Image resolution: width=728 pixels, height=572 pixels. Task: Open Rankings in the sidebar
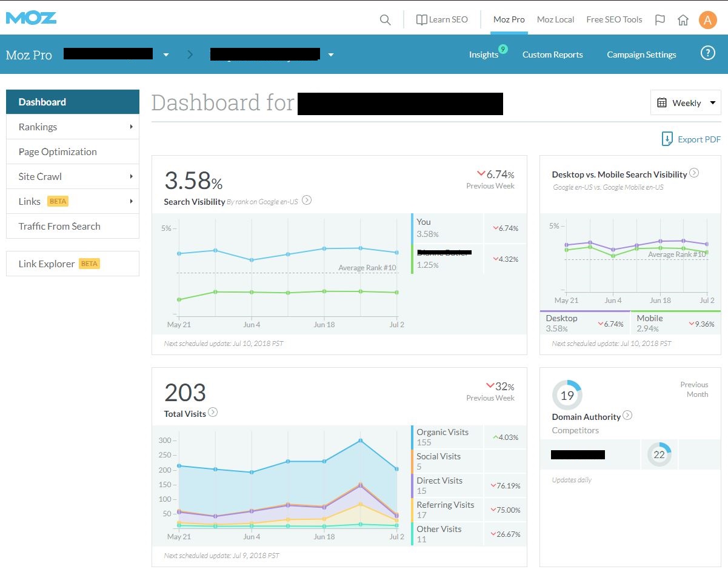[x=73, y=127]
